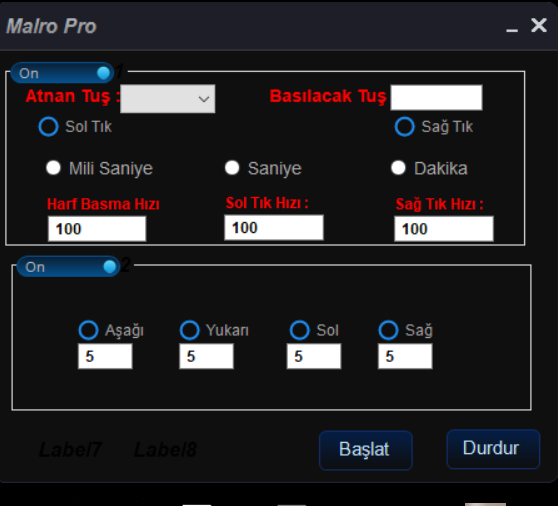This screenshot has width=558, height=506.
Task: Select the Aşağı direction radio button
Action: click(88, 330)
